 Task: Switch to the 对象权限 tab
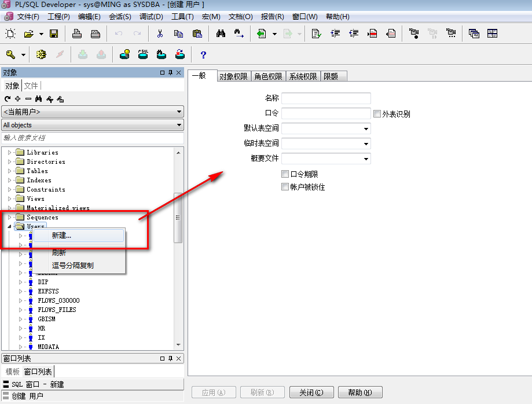[233, 76]
